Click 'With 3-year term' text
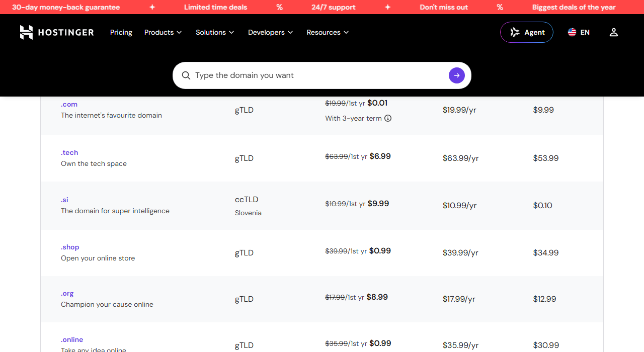The image size is (644, 352). (353, 118)
